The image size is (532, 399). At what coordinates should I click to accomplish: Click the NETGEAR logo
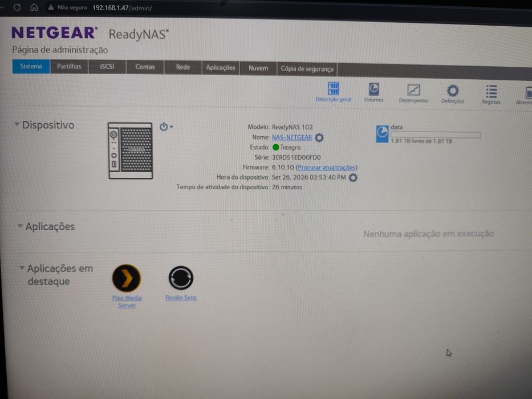pos(55,33)
